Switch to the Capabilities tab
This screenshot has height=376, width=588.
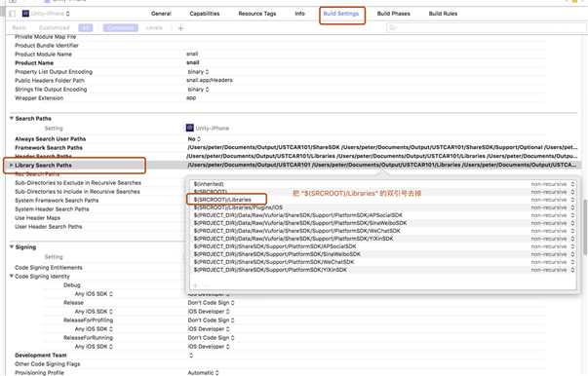pyautogui.click(x=205, y=14)
